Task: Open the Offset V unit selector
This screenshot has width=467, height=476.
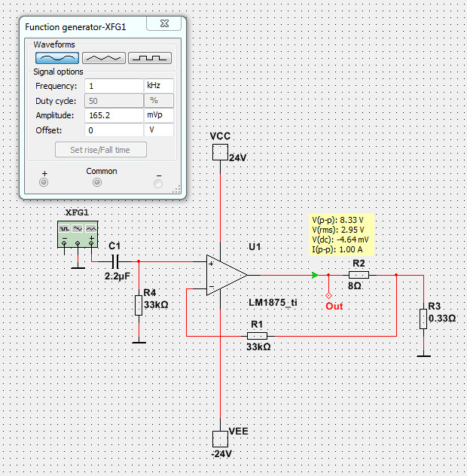Action: [x=159, y=130]
